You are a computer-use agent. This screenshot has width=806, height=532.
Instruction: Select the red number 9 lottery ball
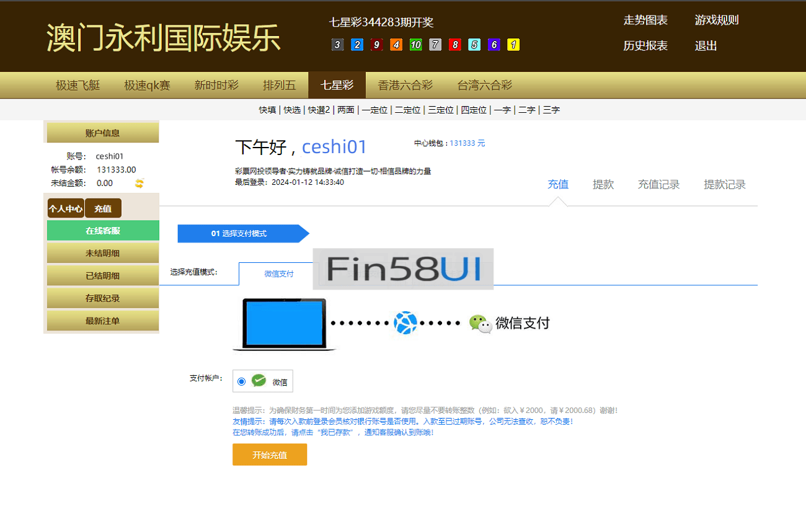point(377,45)
